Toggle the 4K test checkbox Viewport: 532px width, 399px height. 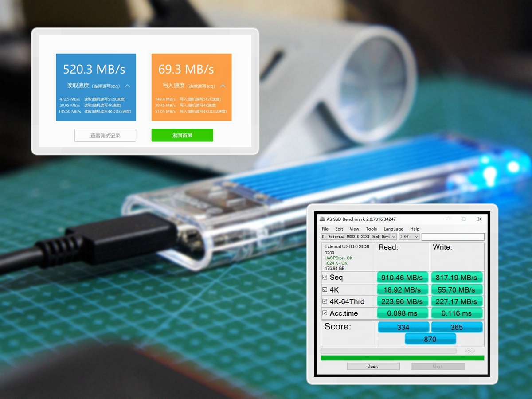click(325, 289)
